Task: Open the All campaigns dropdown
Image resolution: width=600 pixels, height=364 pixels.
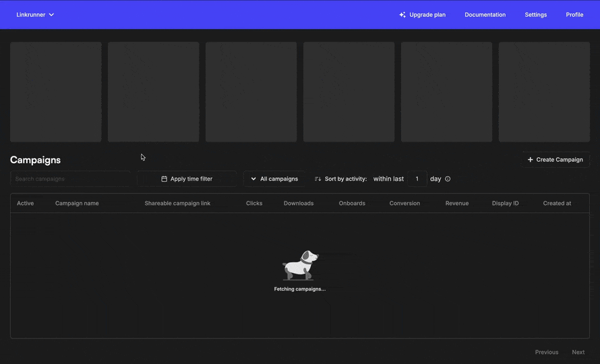Action: point(274,179)
